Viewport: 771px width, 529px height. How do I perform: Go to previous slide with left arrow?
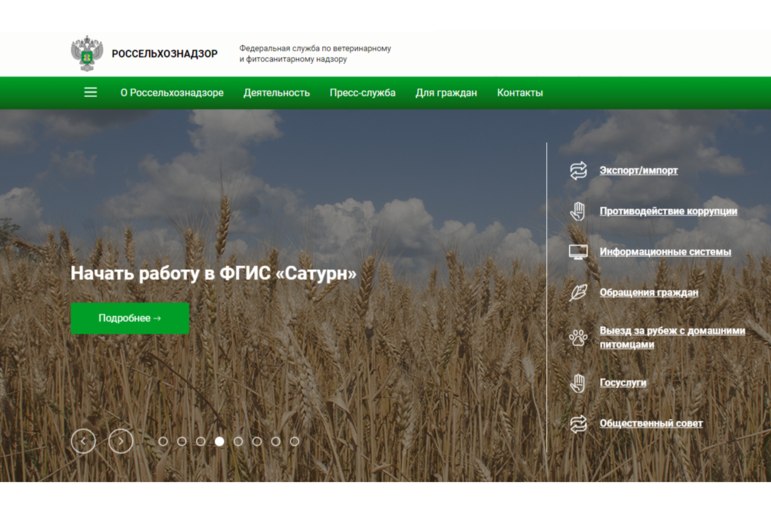(x=83, y=441)
